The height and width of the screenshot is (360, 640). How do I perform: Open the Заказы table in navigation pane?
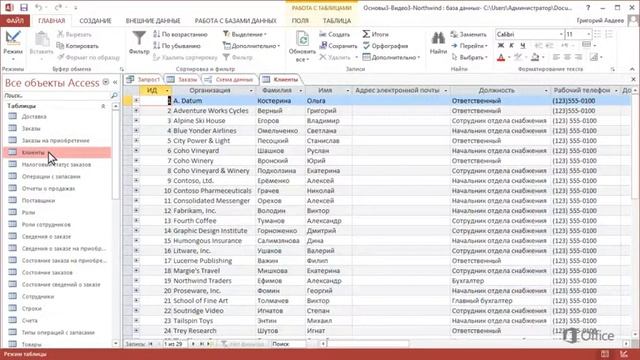pyautogui.click(x=31, y=129)
